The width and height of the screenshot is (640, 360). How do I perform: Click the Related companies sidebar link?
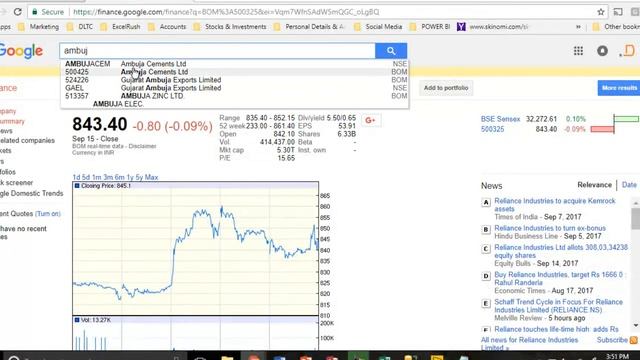pyautogui.click(x=27, y=140)
